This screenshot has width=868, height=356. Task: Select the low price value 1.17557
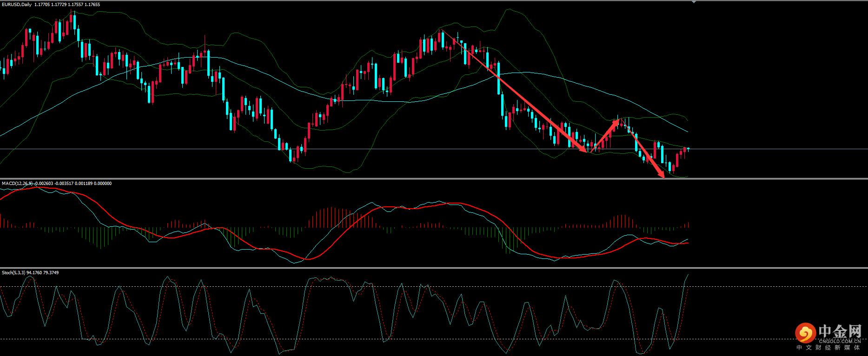[75, 5]
